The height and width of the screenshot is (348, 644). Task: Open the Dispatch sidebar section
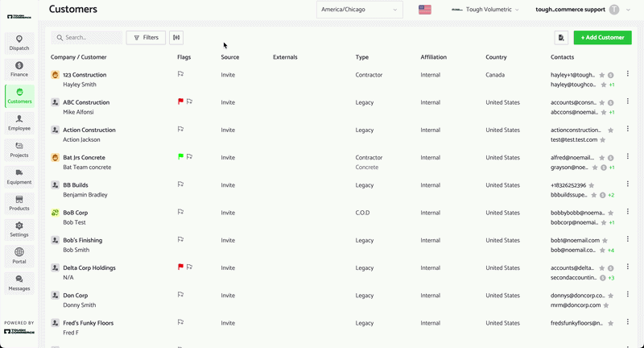coord(19,43)
